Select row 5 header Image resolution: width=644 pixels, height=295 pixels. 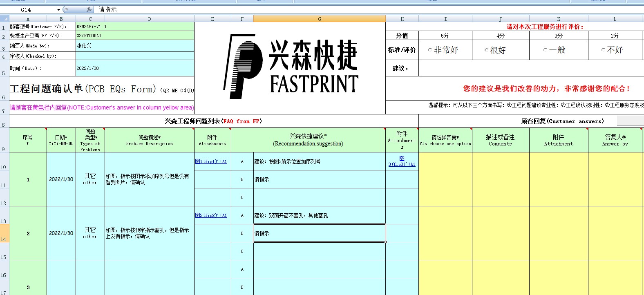pyautogui.click(x=4, y=68)
